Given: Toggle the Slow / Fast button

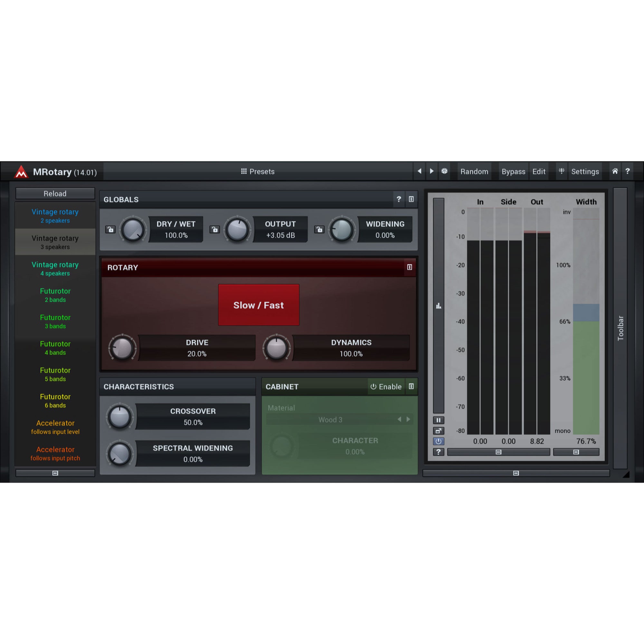Looking at the screenshot, I should point(259,305).
